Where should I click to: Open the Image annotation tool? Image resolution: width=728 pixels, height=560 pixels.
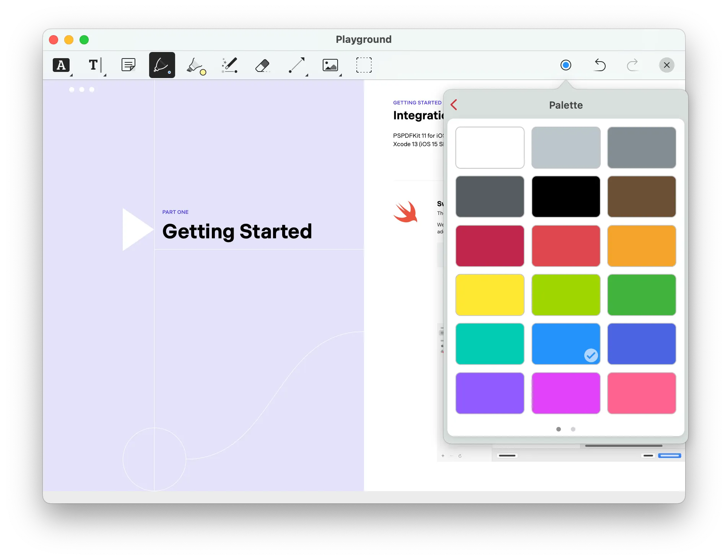[330, 65]
